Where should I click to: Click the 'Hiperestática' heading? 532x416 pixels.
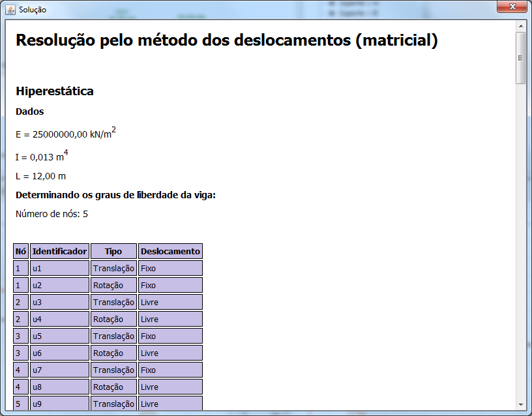pyautogui.click(x=55, y=91)
